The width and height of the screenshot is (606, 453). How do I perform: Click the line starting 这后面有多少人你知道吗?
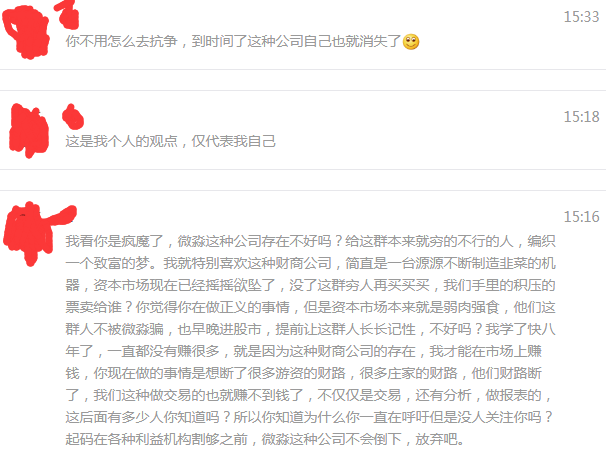tap(309, 417)
